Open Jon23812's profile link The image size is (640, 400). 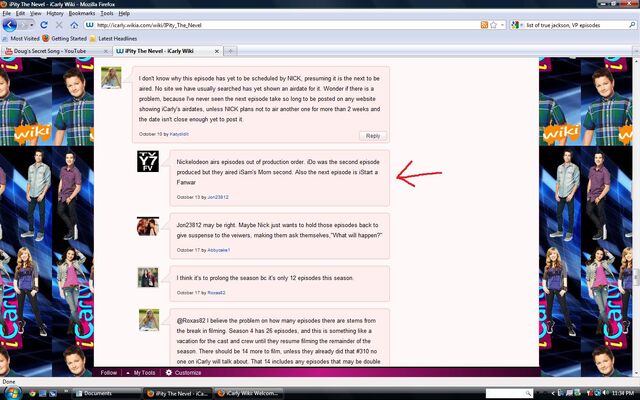point(218,197)
